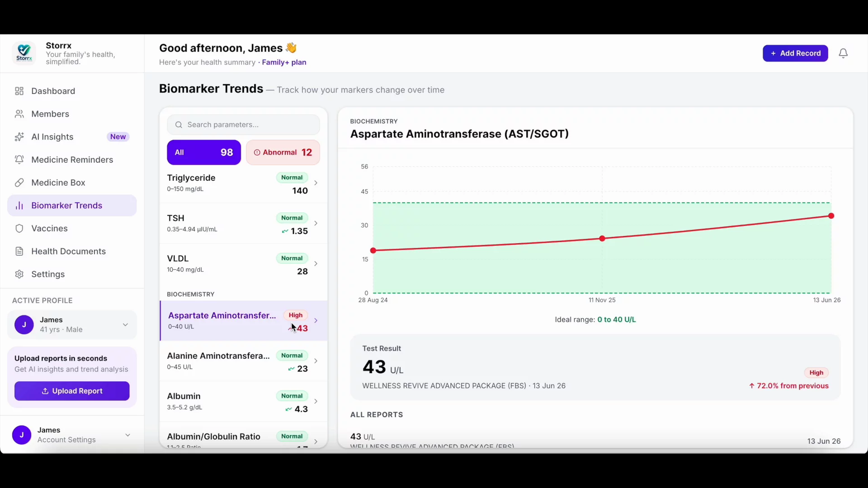Focus the Search parameters field

243,125
